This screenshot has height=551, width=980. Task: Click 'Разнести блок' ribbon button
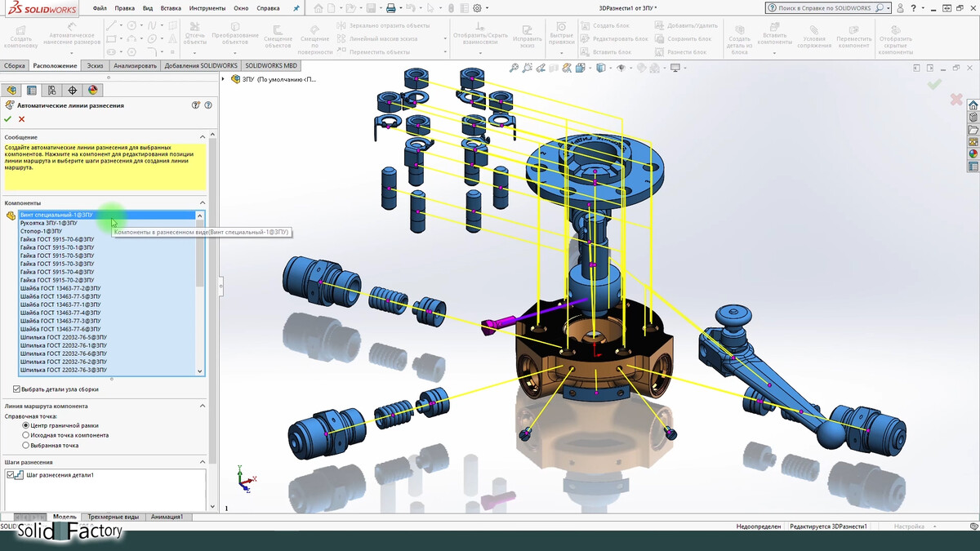[x=679, y=51]
